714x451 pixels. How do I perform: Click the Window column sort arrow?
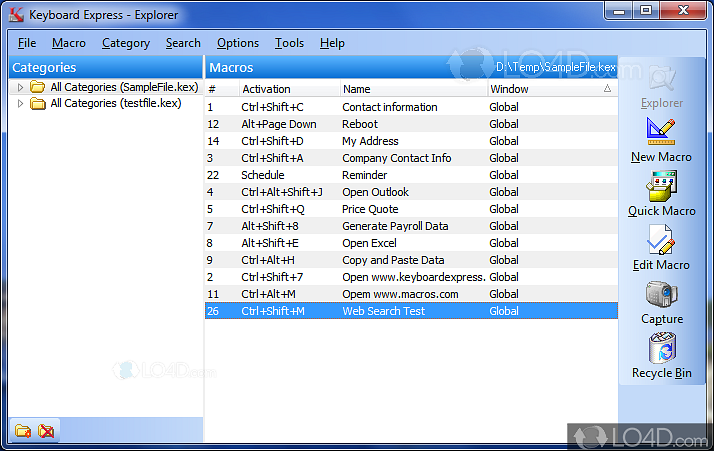coord(607,88)
